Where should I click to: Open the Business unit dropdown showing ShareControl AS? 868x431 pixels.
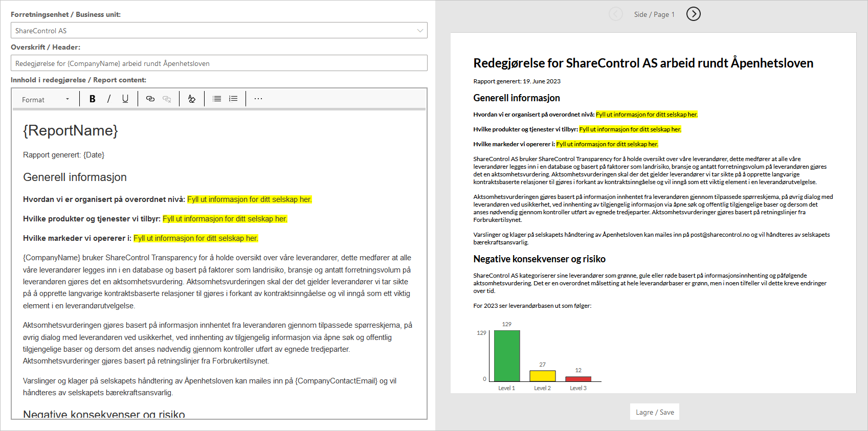click(x=219, y=30)
